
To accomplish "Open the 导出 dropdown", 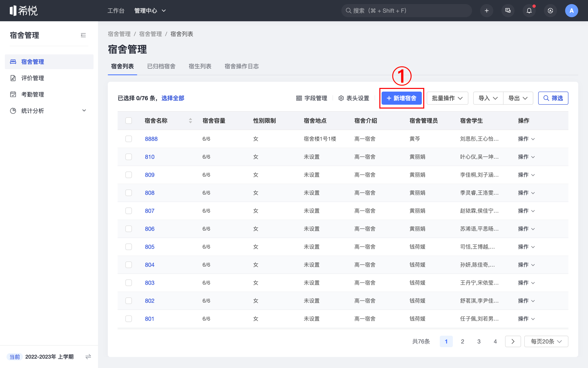I will point(518,98).
